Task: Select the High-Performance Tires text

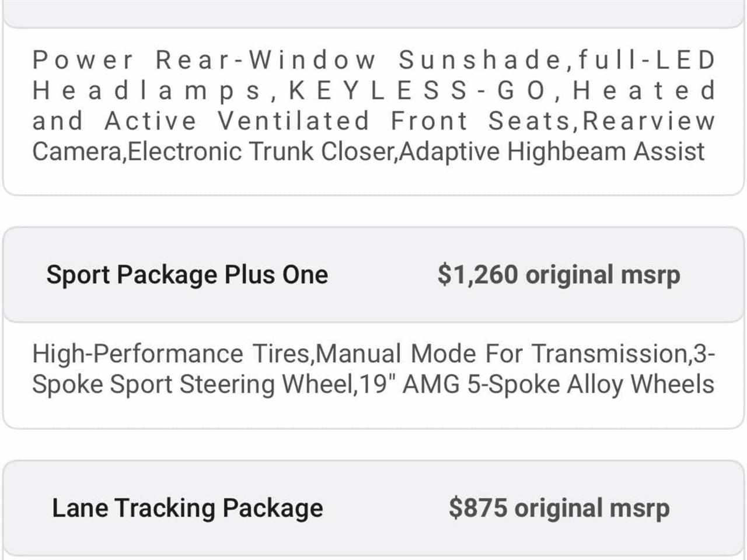Action: (x=172, y=354)
